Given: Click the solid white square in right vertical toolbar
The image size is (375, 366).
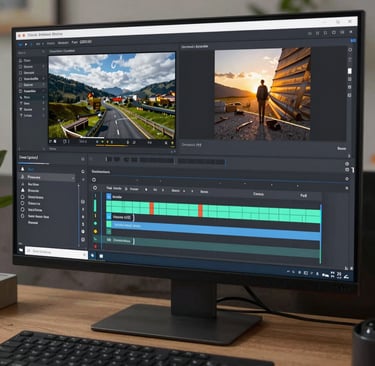Looking at the screenshot, I should coord(350,71).
